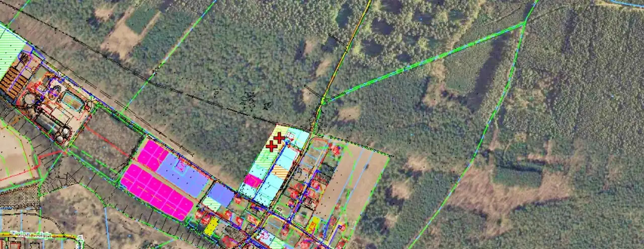Click the orange hatched parcel

281,172
